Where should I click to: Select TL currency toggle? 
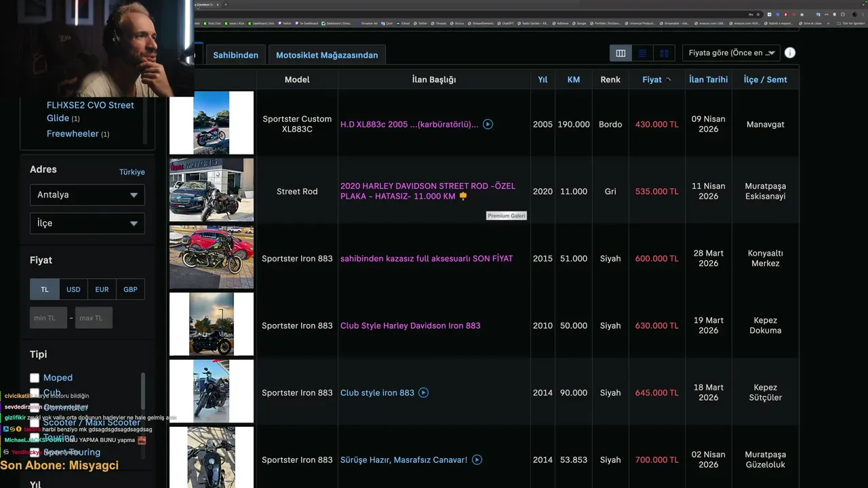point(44,289)
